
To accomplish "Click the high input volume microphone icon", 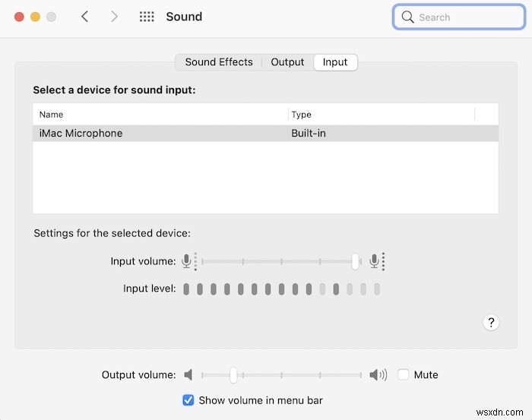I will pyautogui.click(x=374, y=261).
